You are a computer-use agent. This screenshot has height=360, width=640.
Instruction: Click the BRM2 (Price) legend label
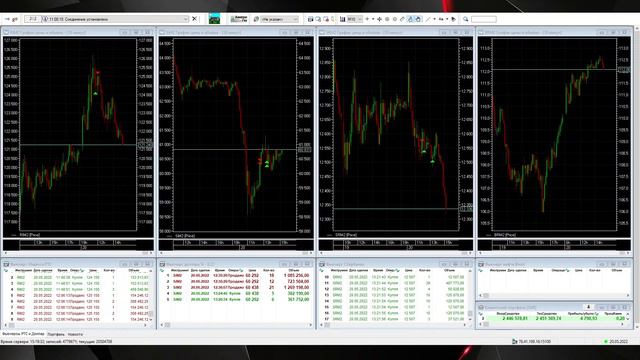coord(505,235)
